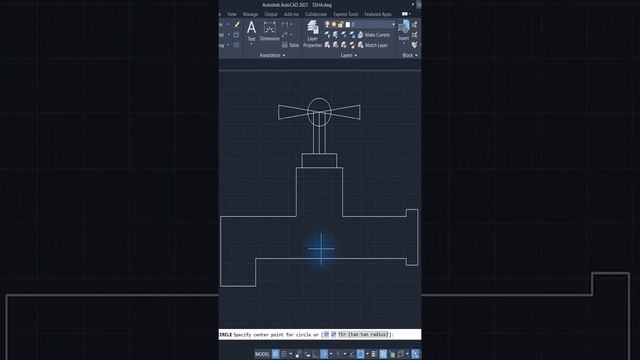Open the Output ribbon tab
This screenshot has height=360, width=640.
[271, 14]
